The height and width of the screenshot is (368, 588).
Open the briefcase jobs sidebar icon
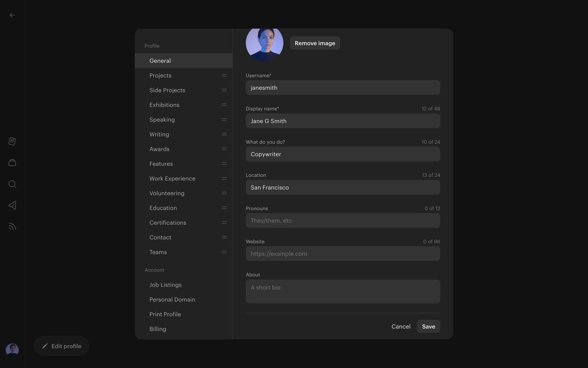click(12, 163)
